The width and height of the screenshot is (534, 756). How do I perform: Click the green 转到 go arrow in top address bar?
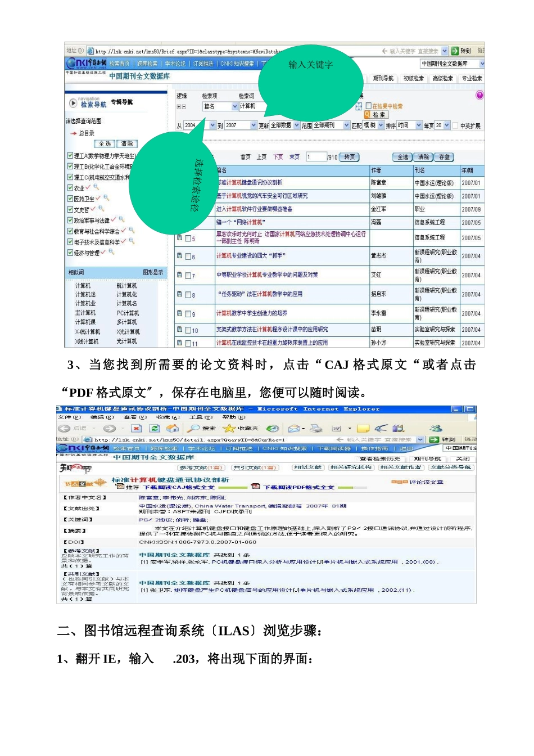click(x=455, y=51)
